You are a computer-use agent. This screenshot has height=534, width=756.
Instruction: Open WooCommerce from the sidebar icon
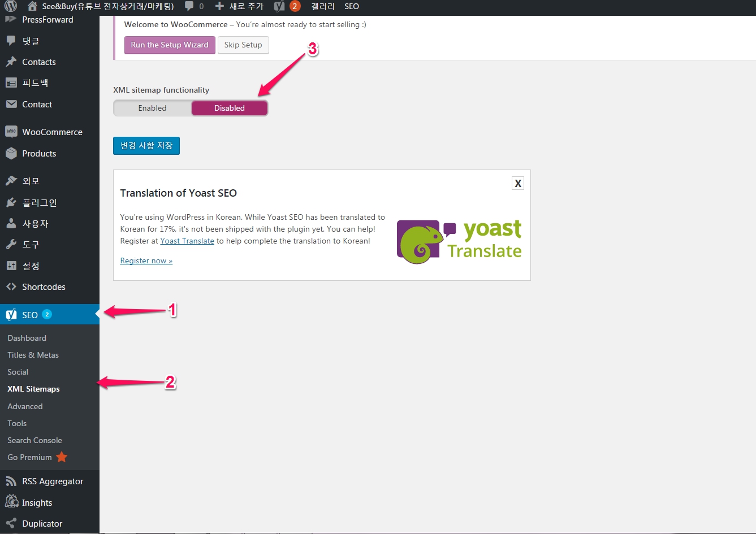point(11,132)
